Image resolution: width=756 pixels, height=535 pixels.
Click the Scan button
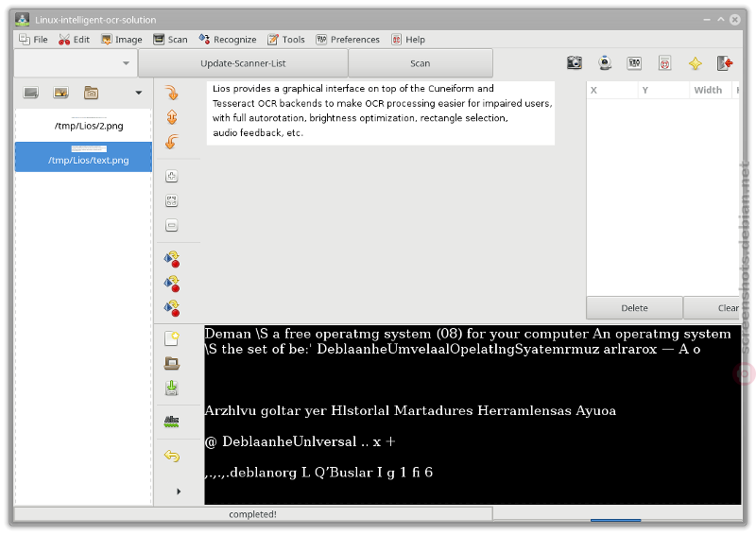click(x=420, y=63)
